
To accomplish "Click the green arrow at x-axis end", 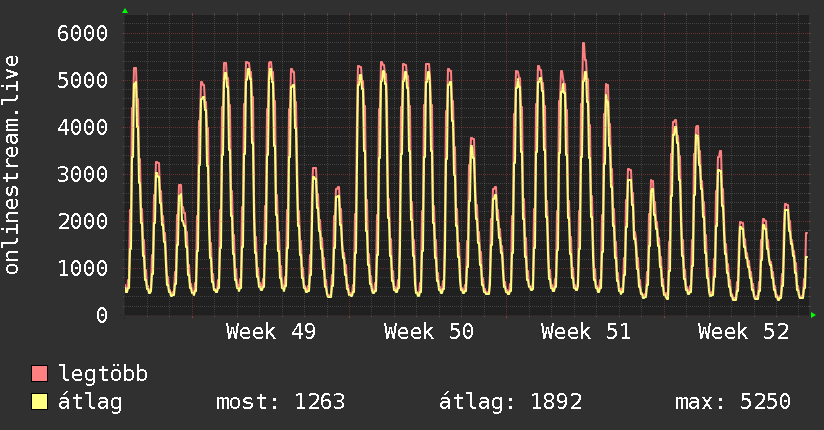I will point(814,315).
